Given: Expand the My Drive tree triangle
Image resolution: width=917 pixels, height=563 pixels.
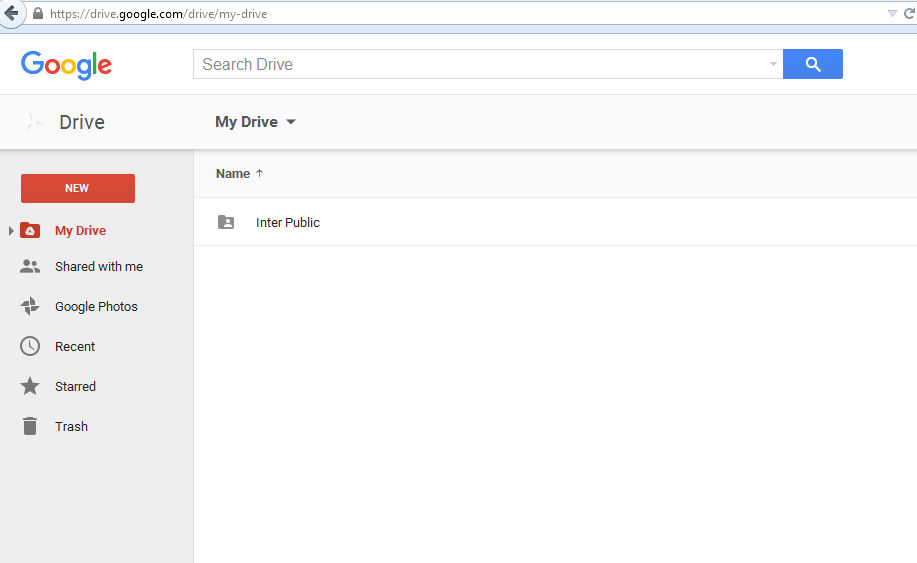Looking at the screenshot, I should pyautogui.click(x=11, y=231).
